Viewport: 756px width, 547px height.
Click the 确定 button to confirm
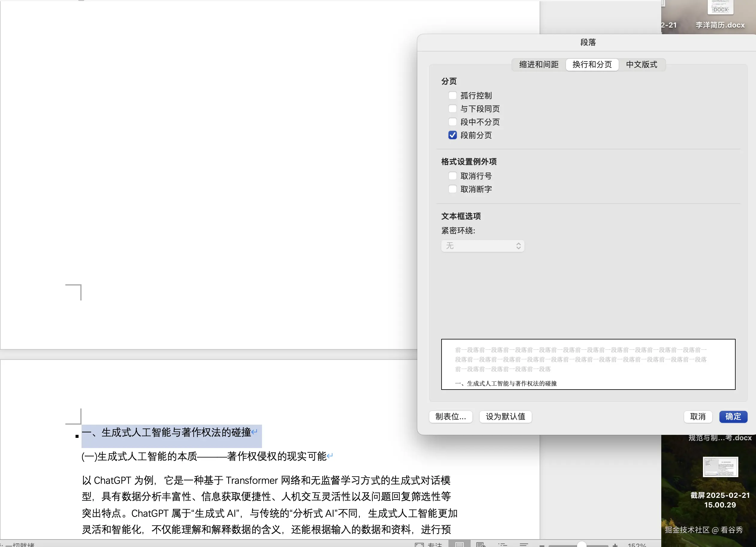tap(733, 417)
